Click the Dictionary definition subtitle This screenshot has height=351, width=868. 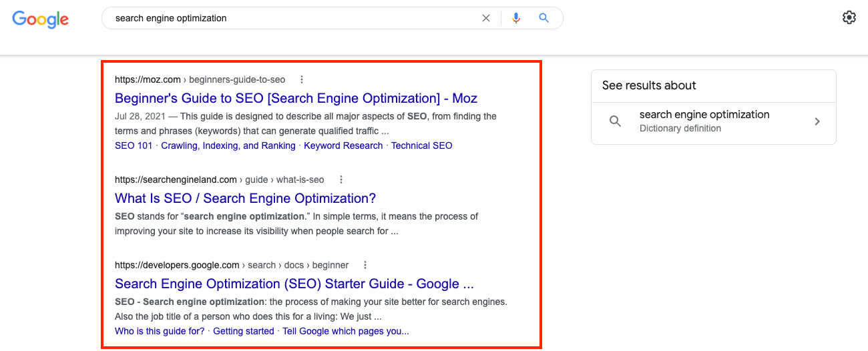(x=680, y=128)
